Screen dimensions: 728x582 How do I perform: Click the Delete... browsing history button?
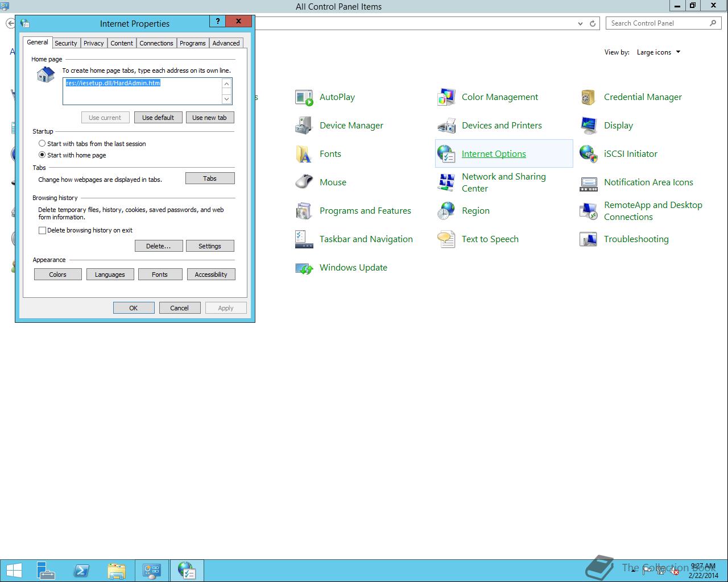pos(159,246)
